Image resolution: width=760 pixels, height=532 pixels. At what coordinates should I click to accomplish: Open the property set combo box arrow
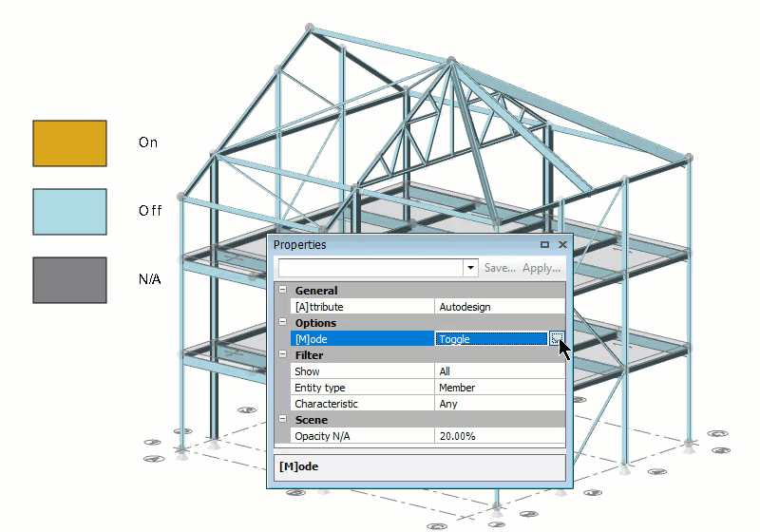click(470, 268)
